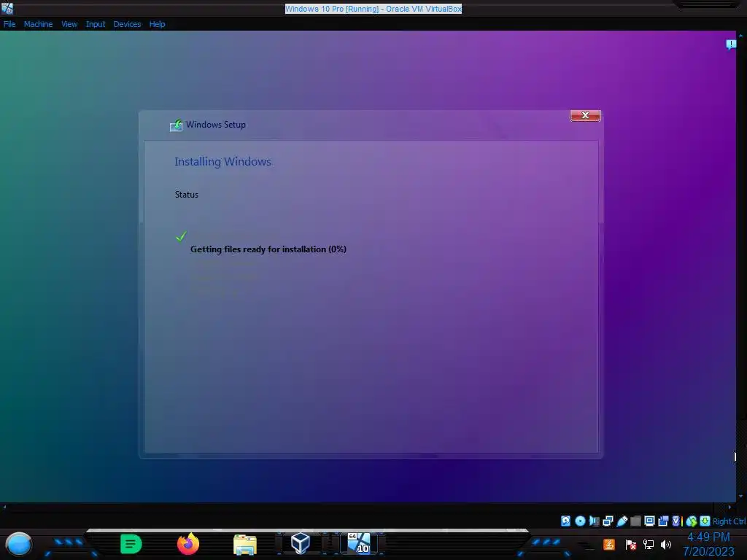Click the network tray icon
The image size is (747, 560).
tap(649, 544)
